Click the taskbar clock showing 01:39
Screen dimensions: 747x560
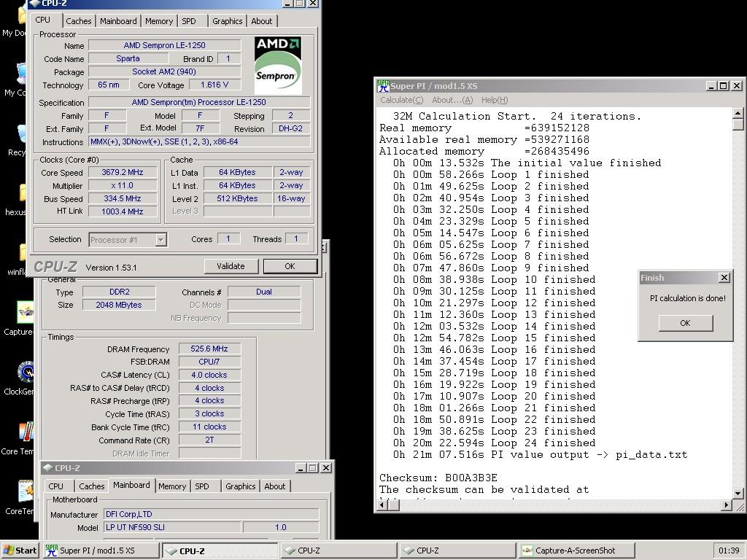pos(729,551)
